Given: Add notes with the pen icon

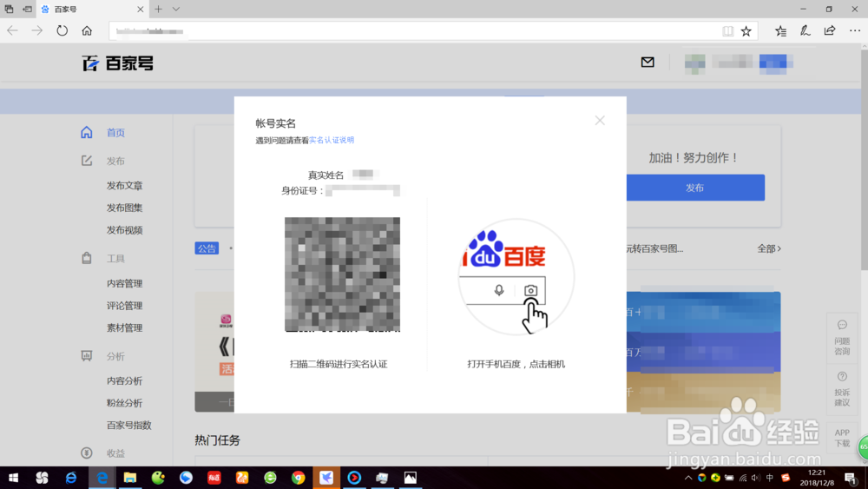Looking at the screenshot, I should [x=805, y=31].
